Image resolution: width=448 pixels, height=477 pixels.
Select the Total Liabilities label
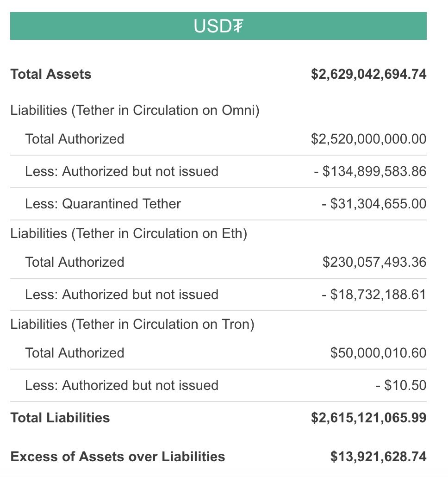(60, 418)
